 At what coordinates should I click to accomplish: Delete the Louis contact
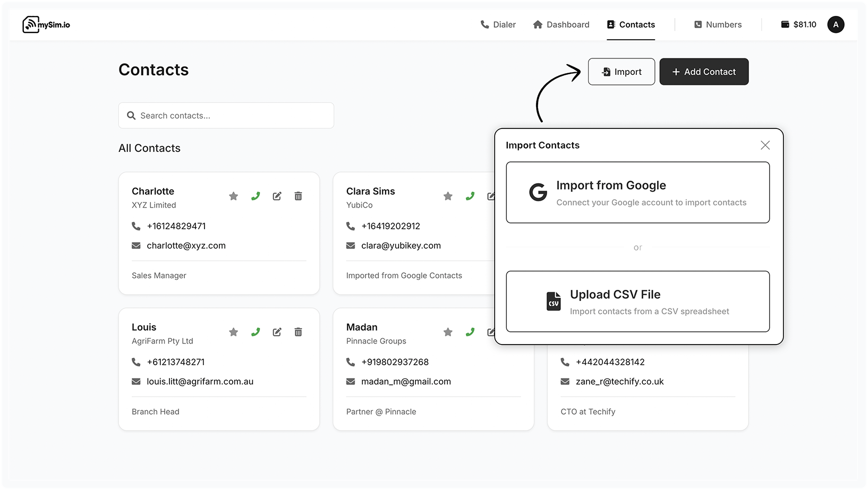click(x=299, y=332)
